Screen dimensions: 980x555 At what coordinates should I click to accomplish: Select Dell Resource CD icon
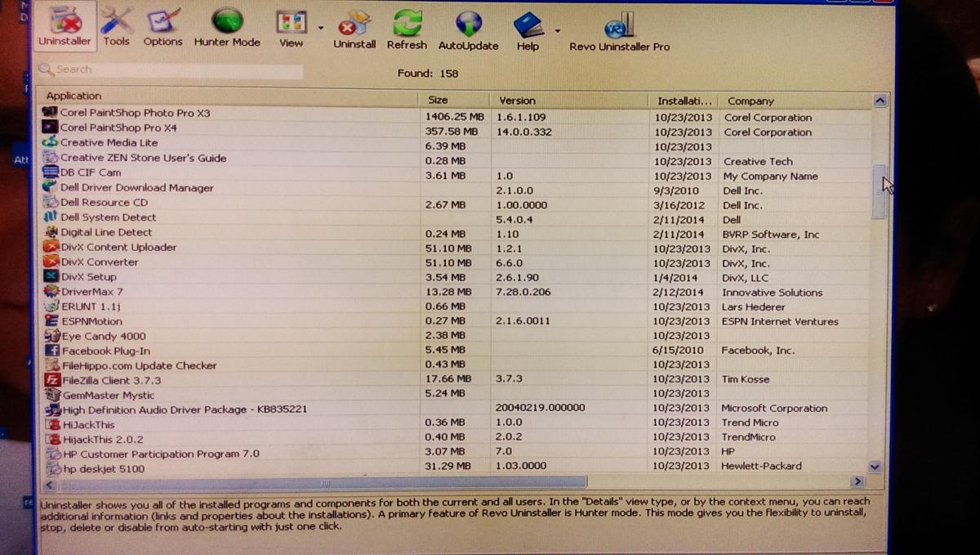click(51, 202)
